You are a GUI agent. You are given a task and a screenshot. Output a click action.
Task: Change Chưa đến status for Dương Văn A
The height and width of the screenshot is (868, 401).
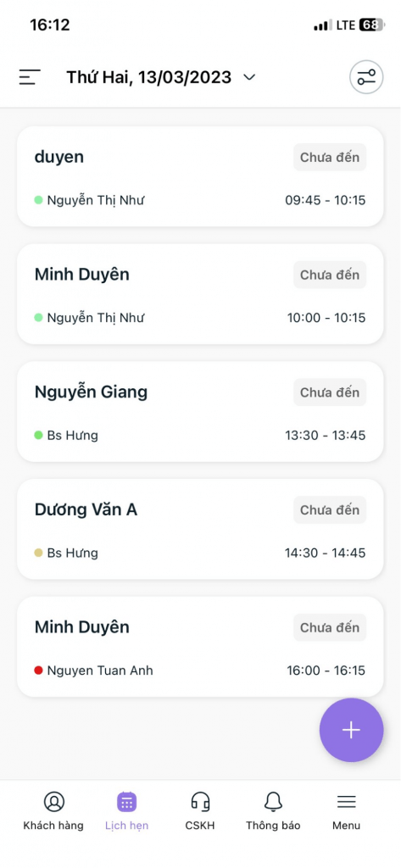pyautogui.click(x=330, y=509)
